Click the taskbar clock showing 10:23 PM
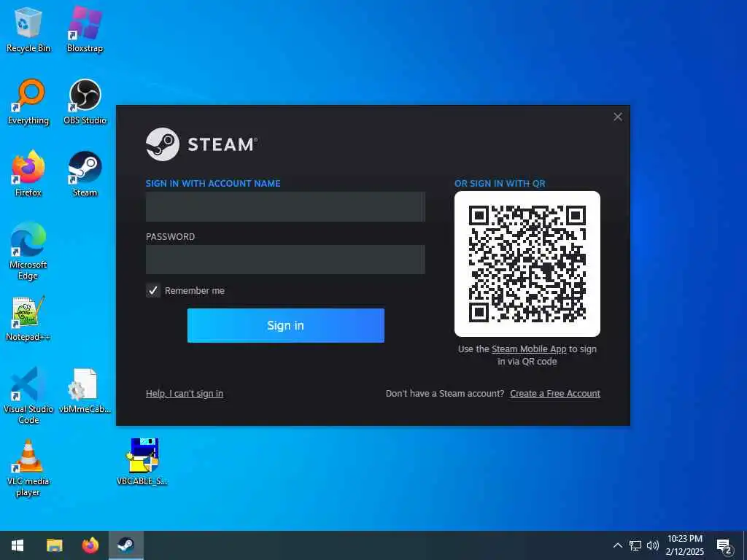Viewport: 747px width, 560px height. point(684,545)
